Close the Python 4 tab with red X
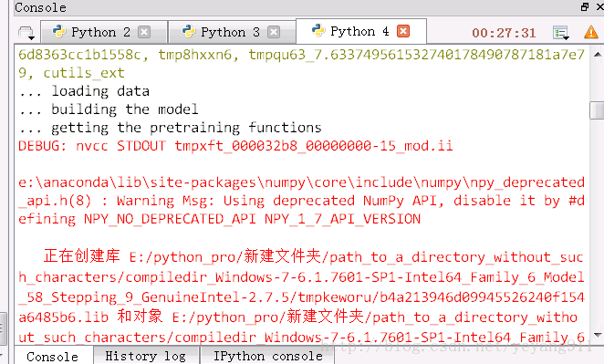The width and height of the screenshot is (604, 364). 403,31
